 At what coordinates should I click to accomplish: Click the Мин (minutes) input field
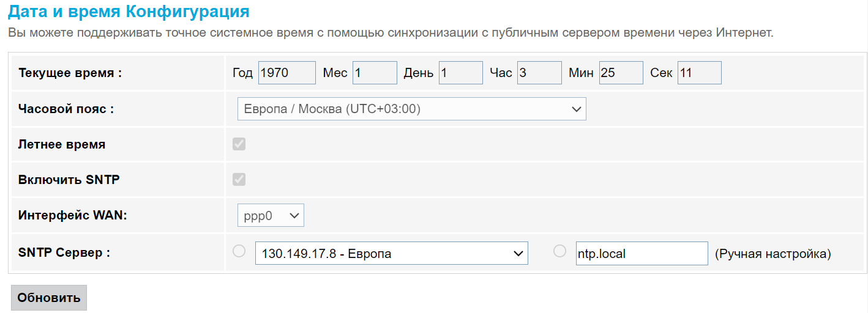click(621, 73)
